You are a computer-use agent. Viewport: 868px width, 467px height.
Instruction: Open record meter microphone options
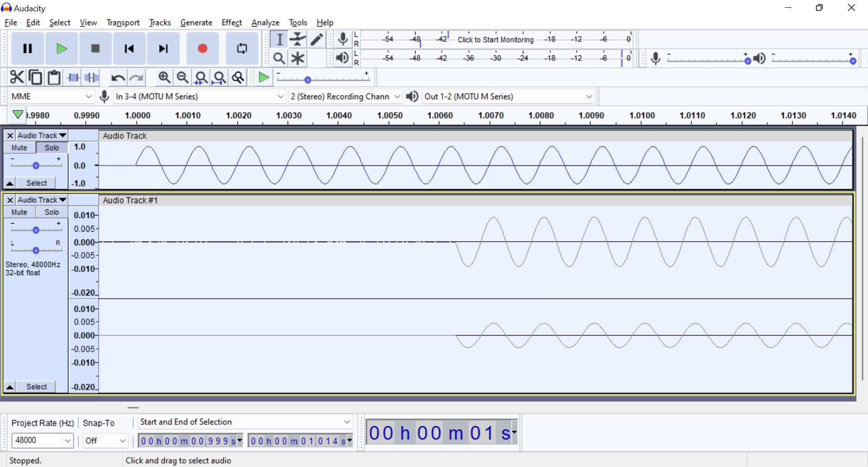click(343, 39)
